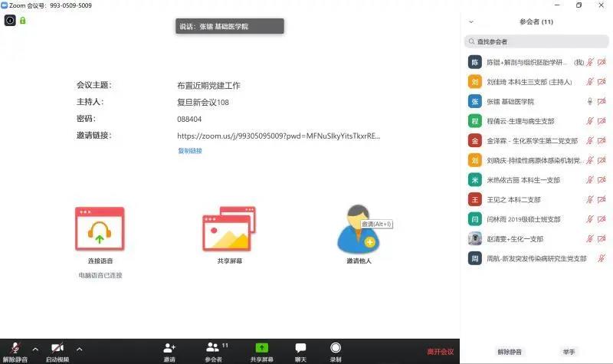The image size is (613, 364).
Task: Click the Invite Others person icon
Action: tap(358, 230)
